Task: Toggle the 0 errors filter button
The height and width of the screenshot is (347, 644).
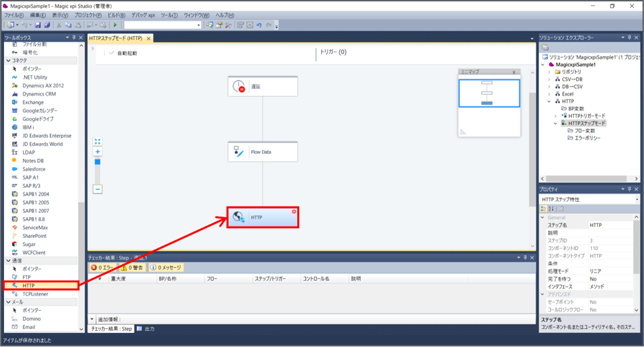Action: 104,267
